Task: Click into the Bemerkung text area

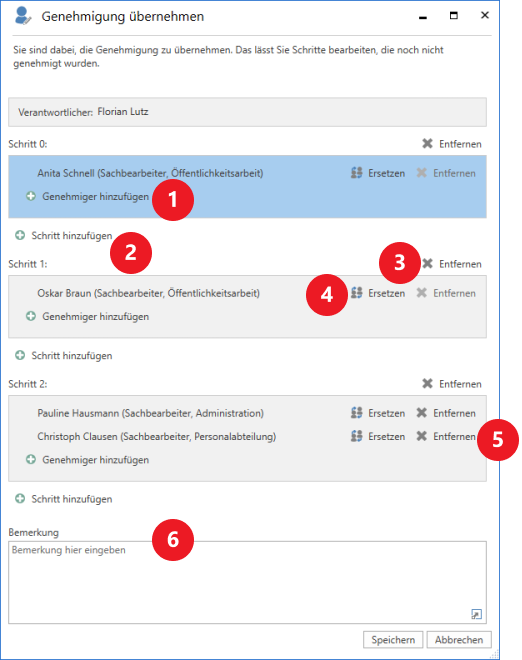Action: (x=247, y=582)
